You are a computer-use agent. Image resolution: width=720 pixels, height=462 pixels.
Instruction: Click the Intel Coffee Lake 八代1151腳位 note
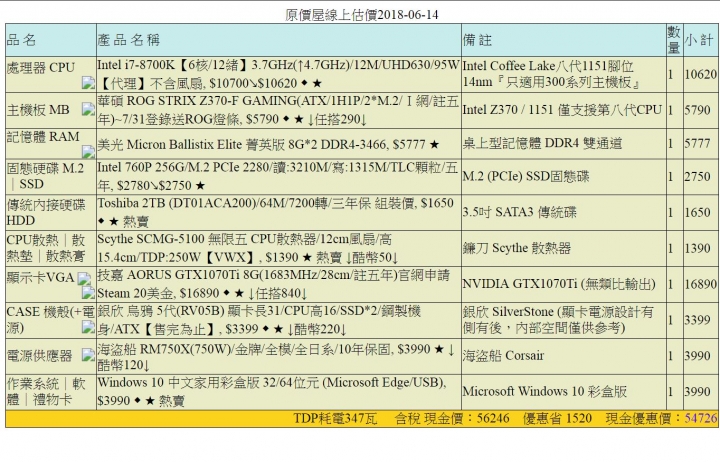(x=551, y=74)
